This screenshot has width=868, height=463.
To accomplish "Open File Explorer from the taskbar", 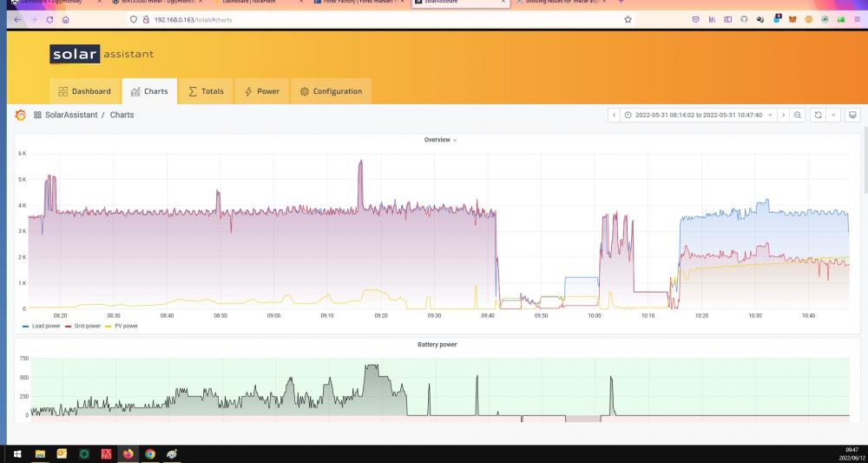I will coord(40,454).
